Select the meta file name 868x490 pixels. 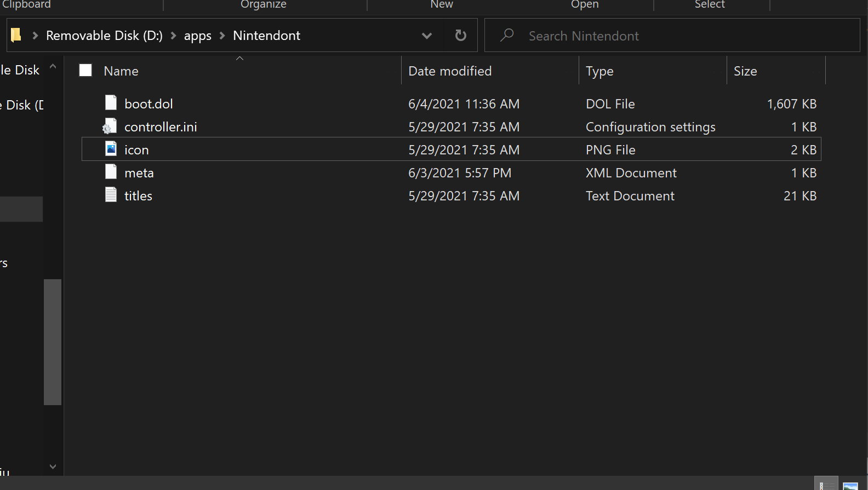coord(139,172)
